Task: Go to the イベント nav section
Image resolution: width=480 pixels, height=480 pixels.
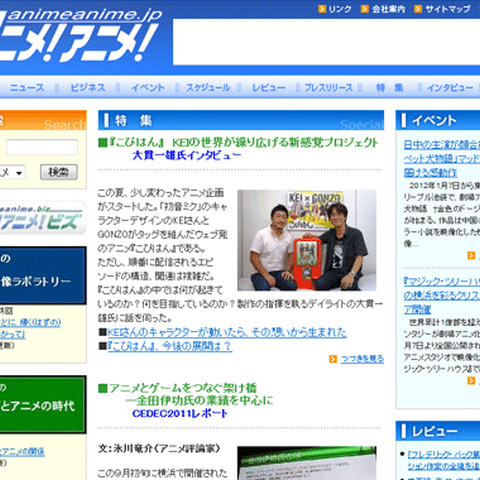Action: pos(148,88)
